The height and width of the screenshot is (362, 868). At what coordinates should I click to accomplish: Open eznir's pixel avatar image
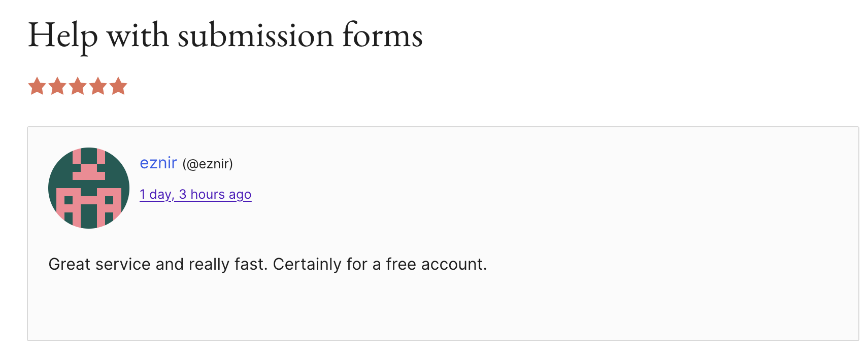point(89,188)
